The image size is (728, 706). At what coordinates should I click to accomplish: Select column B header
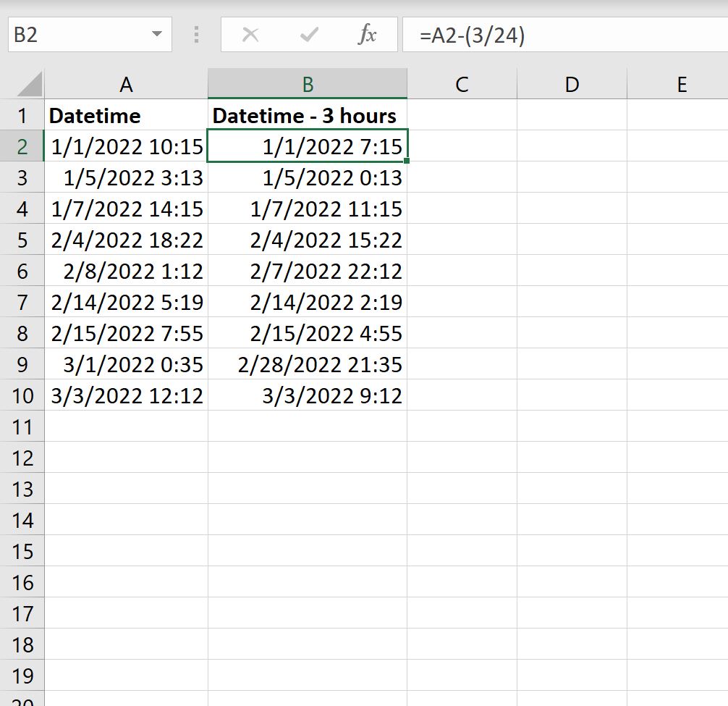[307, 84]
